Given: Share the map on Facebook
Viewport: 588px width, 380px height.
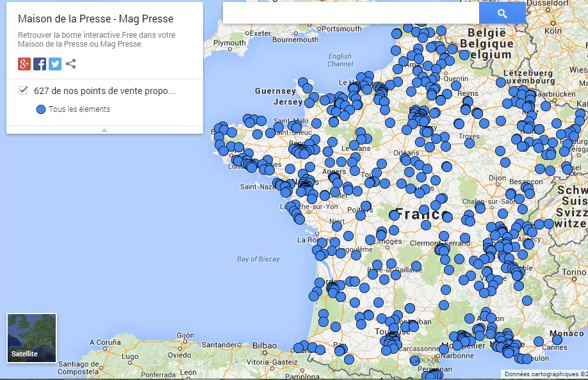Looking at the screenshot, I should (x=40, y=64).
